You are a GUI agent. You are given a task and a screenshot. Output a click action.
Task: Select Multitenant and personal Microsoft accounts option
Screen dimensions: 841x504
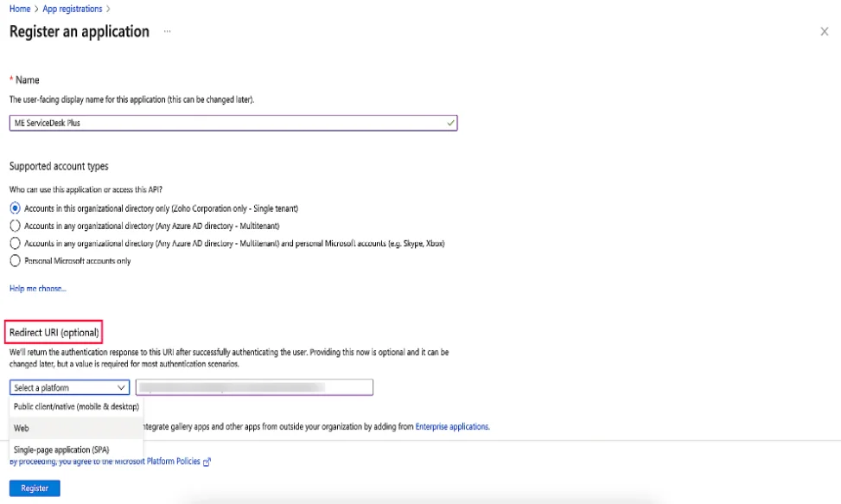click(x=15, y=244)
